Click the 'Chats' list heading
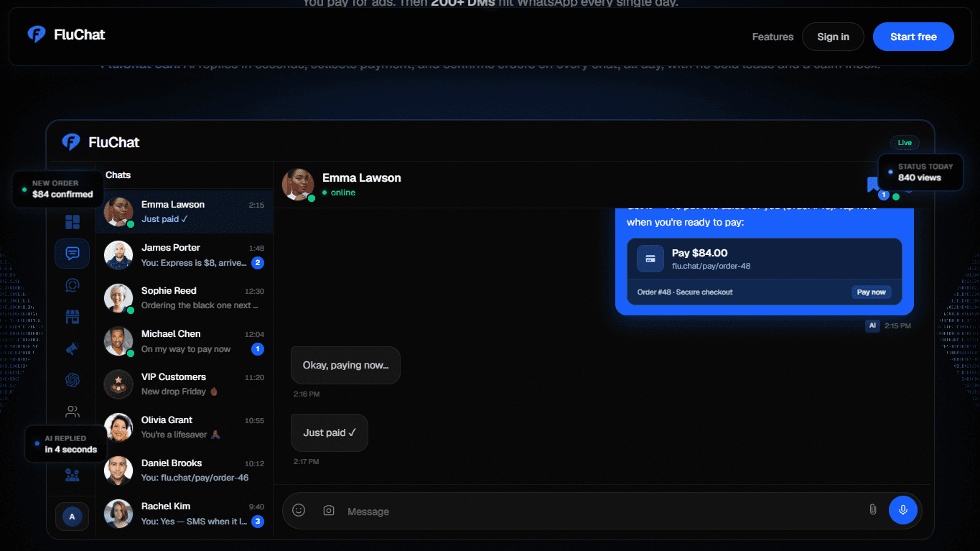The image size is (980, 551). tap(118, 175)
